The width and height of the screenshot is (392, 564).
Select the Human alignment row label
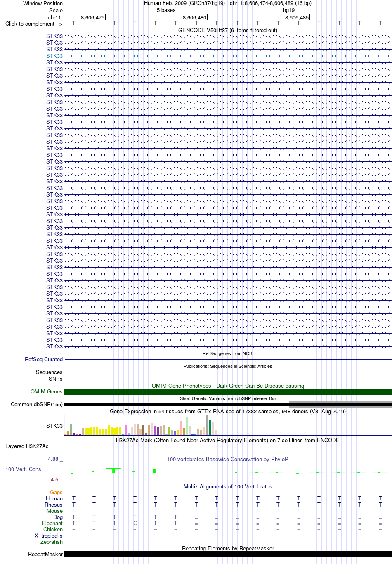[54, 498]
